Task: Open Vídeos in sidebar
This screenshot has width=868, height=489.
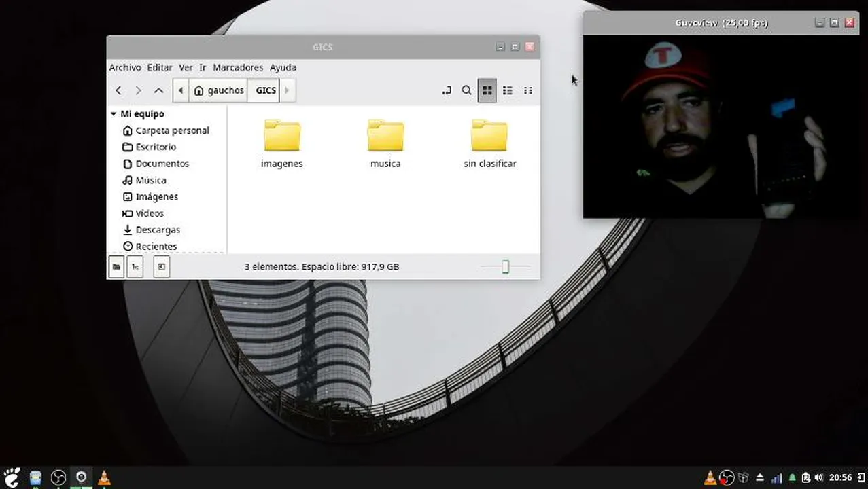Action: point(143,213)
